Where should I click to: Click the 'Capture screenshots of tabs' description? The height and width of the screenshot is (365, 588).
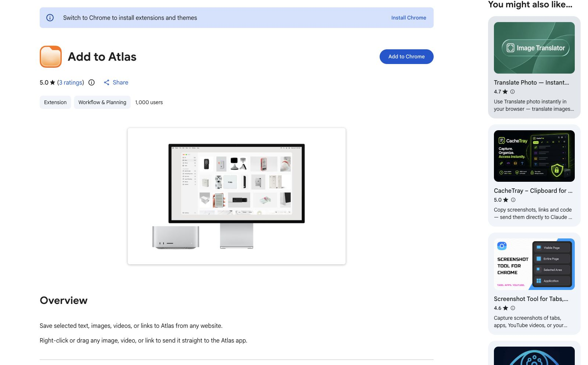tap(531, 322)
